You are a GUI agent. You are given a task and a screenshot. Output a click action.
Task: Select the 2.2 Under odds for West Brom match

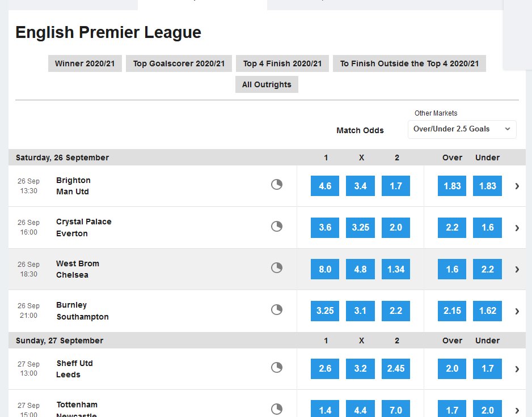(487, 269)
